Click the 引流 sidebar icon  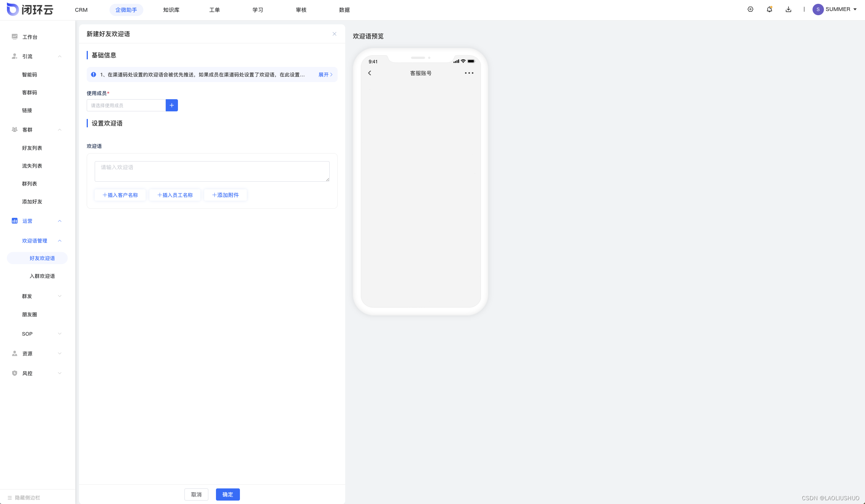(x=14, y=56)
